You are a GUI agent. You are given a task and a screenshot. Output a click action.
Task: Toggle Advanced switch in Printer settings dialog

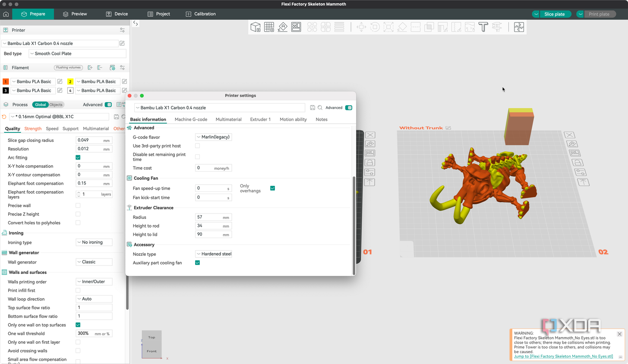(x=349, y=108)
